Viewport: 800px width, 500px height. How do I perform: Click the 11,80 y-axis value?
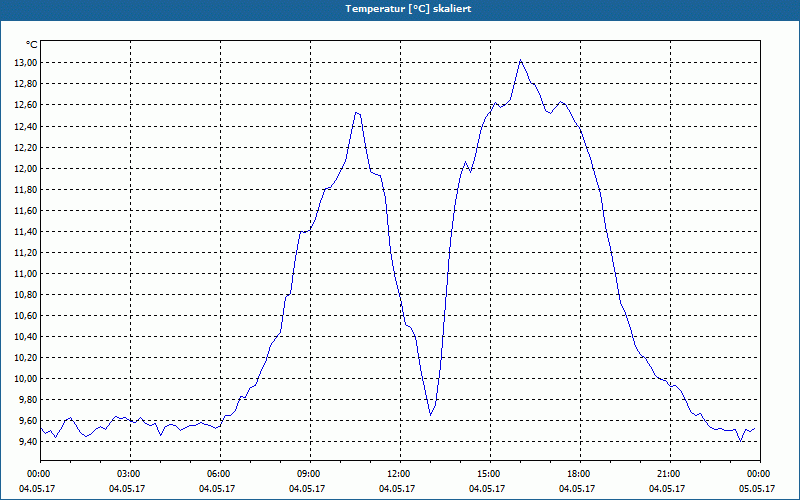[27, 189]
